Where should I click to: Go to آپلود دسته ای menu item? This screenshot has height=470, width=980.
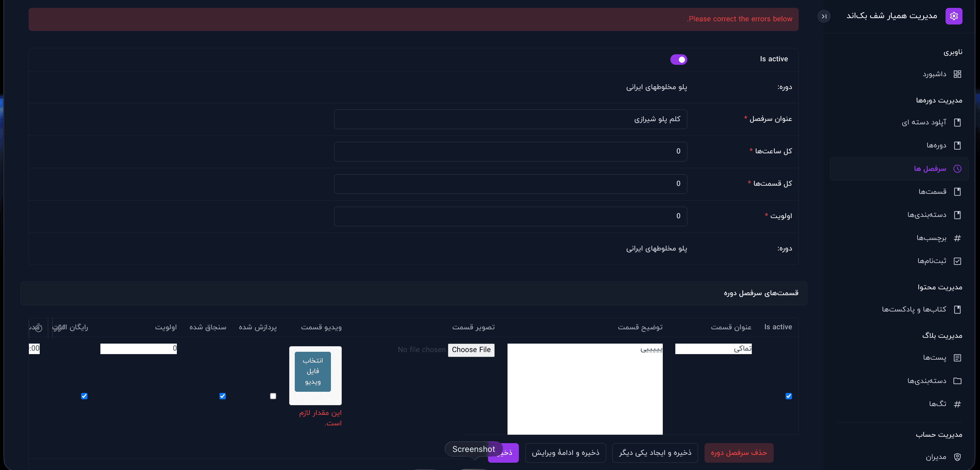coord(923,123)
